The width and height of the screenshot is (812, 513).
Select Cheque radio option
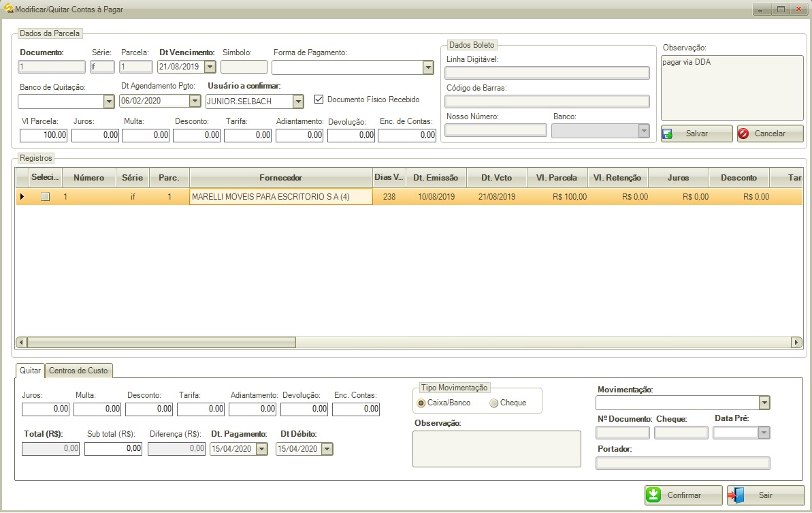(x=493, y=403)
